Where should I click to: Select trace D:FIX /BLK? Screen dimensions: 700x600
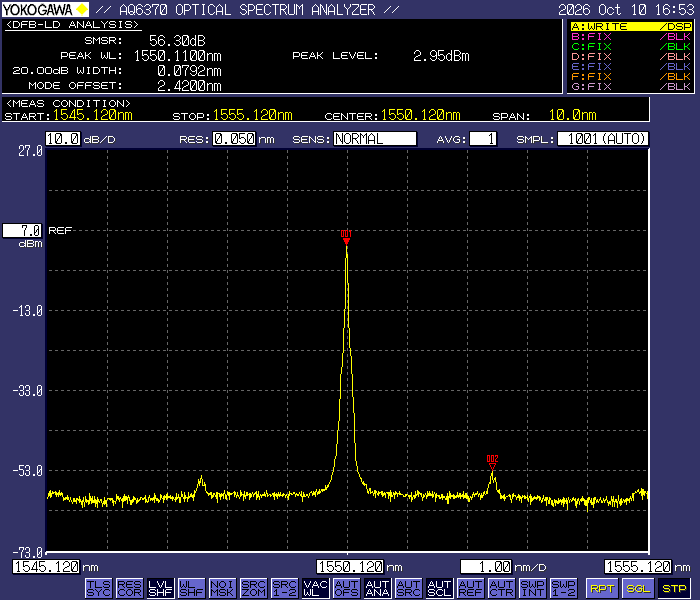[631, 57]
